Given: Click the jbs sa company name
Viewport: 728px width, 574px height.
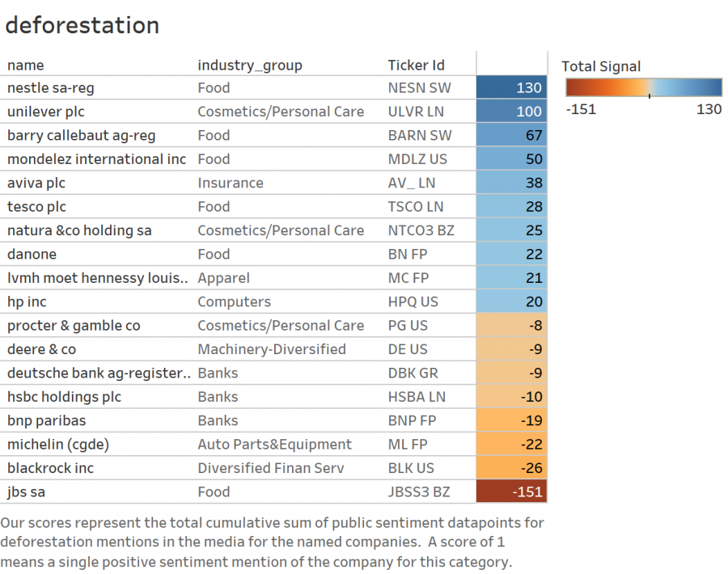Looking at the screenshot, I should [x=26, y=492].
